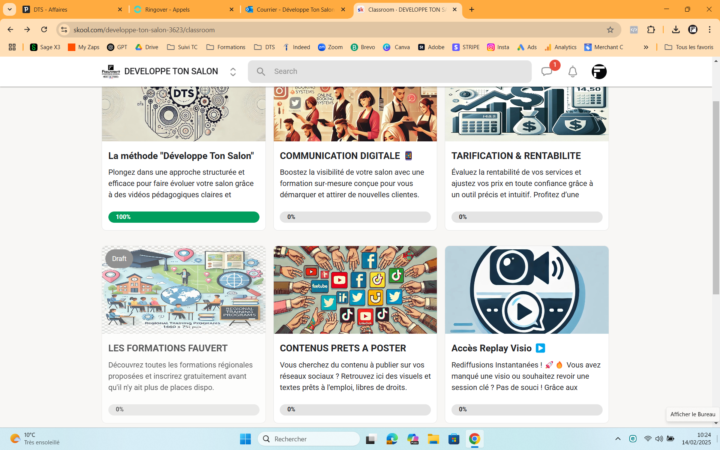Image resolution: width=720 pixels, height=450 pixels.
Task: Click the COMMUNICATION DIGITALE 0% progress bar
Action: (x=355, y=217)
